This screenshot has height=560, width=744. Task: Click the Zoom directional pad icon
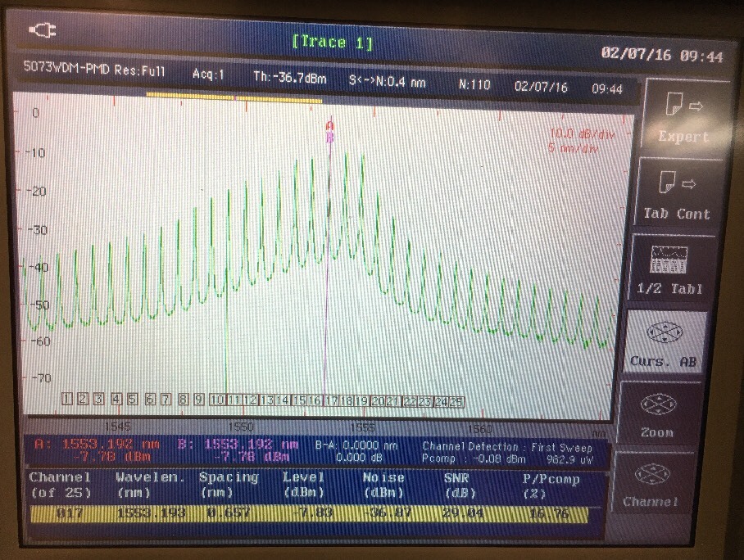[x=658, y=404]
